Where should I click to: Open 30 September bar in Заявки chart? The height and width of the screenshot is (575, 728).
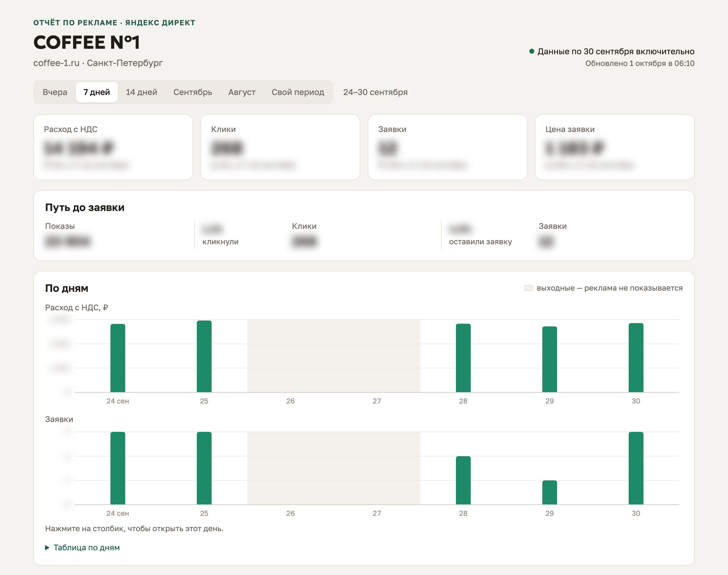[x=636, y=468]
